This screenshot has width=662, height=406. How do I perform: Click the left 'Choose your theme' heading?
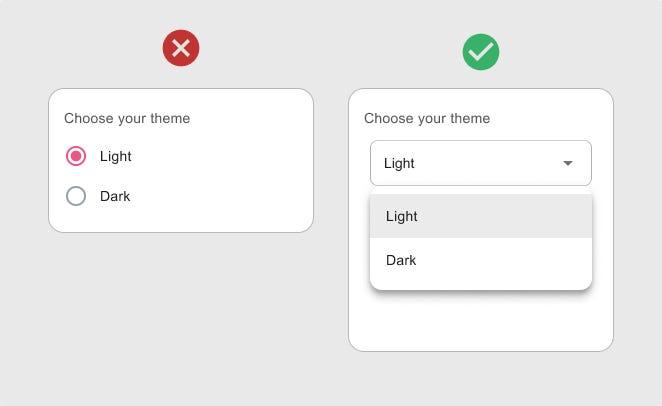(x=127, y=119)
